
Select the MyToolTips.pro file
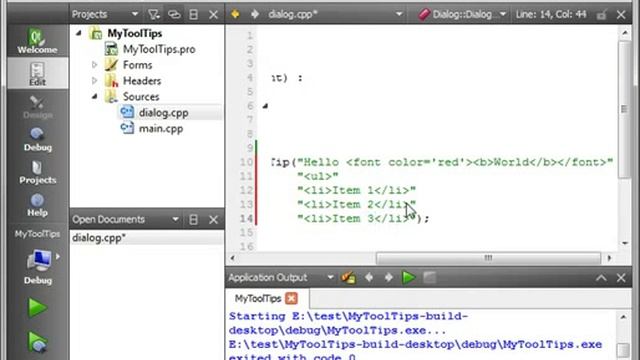(159, 49)
